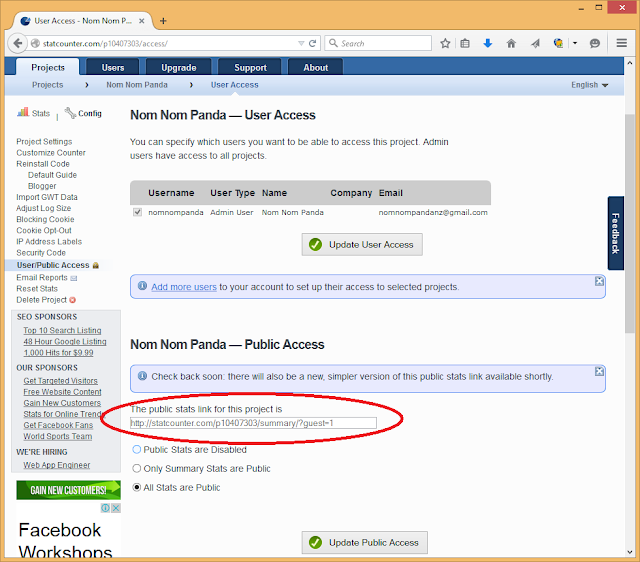Click the globe extension icon in toolbar
Viewport: 640px width, 562px height.
coord(558,43)
